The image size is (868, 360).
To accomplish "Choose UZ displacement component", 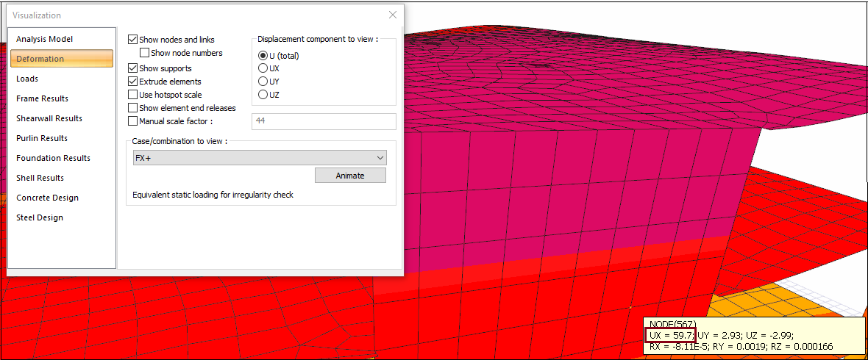I will (263, 95).
